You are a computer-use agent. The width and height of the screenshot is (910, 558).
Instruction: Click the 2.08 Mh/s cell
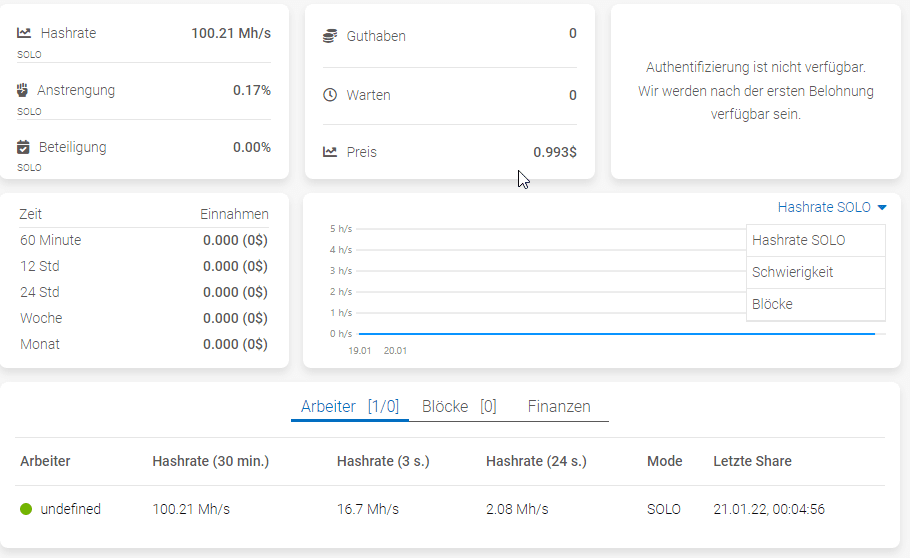pyautogui.click(x=517, y=509)
